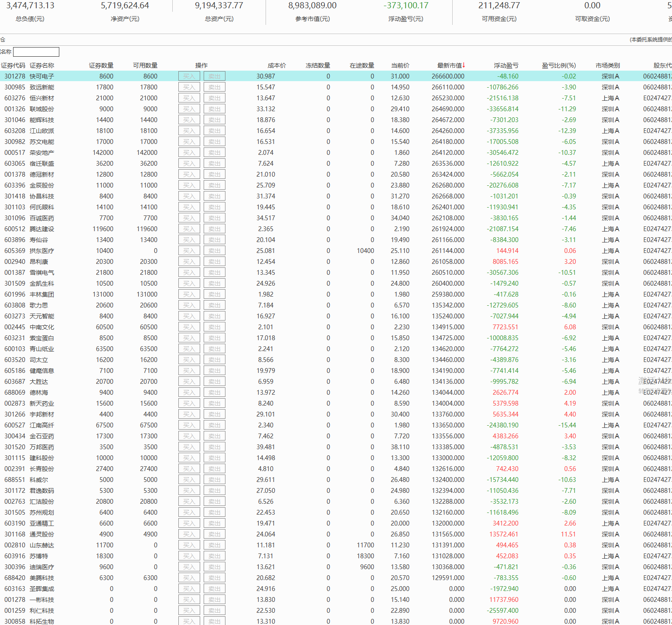Viewport: 672px width, 625px height.
Task: Select 索宝蛋白 stock name
Action: [x=42, y=338]
